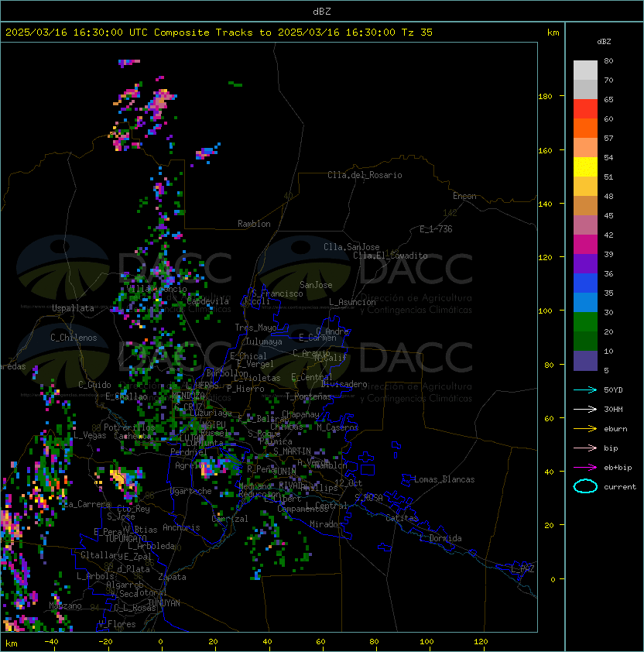Click the Anchoris map label
This screenshot has height=652, width=644.
click(x=181, y=527)
